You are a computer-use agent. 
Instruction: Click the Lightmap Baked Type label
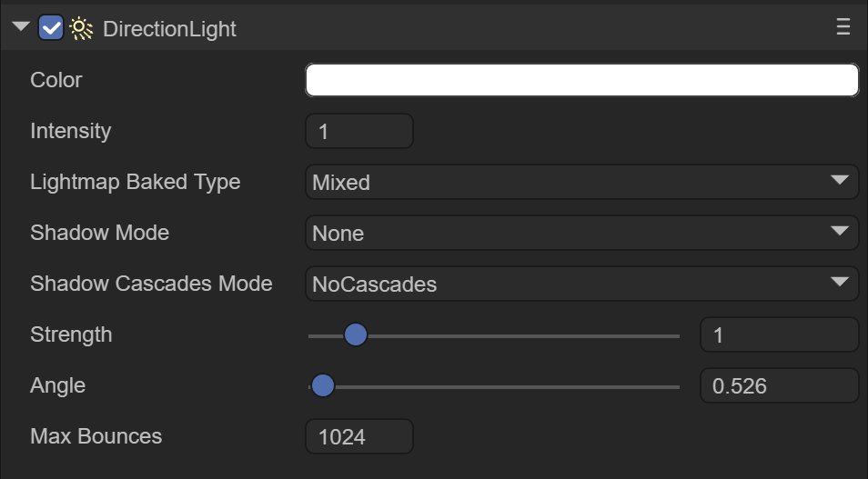tap(136, 182)
